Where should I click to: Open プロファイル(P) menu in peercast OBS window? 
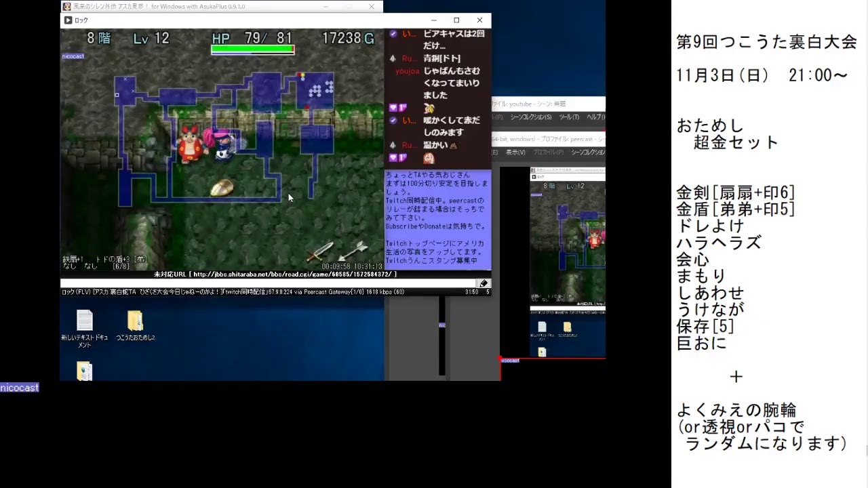549,152
